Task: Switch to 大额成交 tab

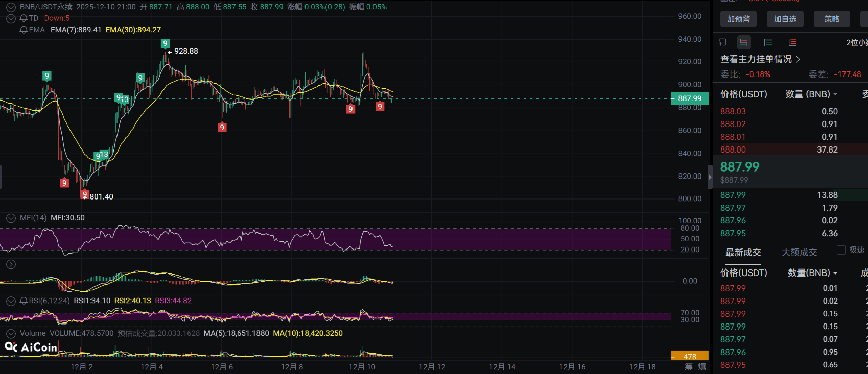Action: coord(800,253)
